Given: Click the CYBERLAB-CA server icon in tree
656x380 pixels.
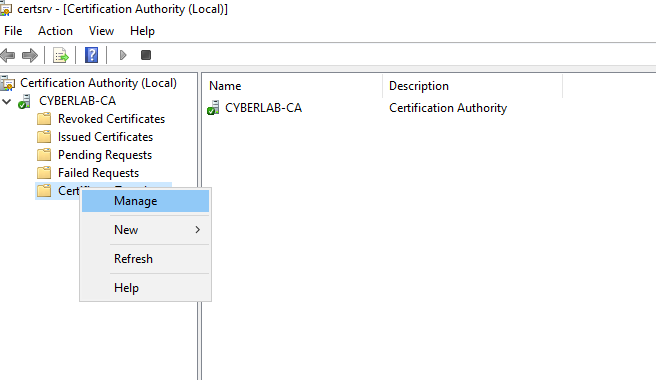Looking at the screenshot, I should [25, 101].
